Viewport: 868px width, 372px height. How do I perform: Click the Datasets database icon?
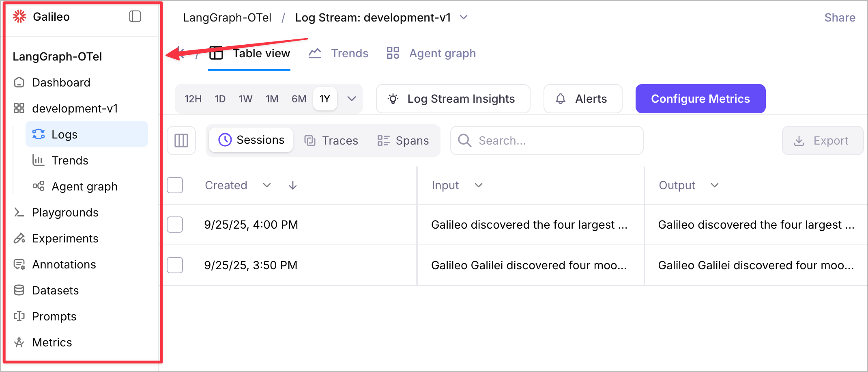pyautogui.click(x=19, y=290)
